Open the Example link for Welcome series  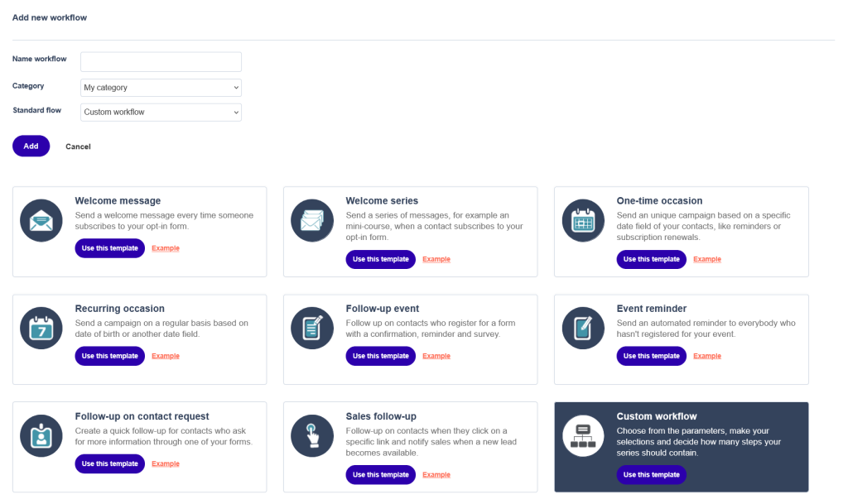pos(436,259)
